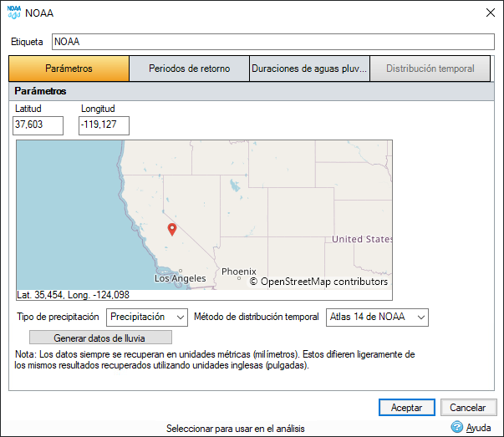Click the Aceptar button
The image size is (504, 437).
click(x=406, y=408)
